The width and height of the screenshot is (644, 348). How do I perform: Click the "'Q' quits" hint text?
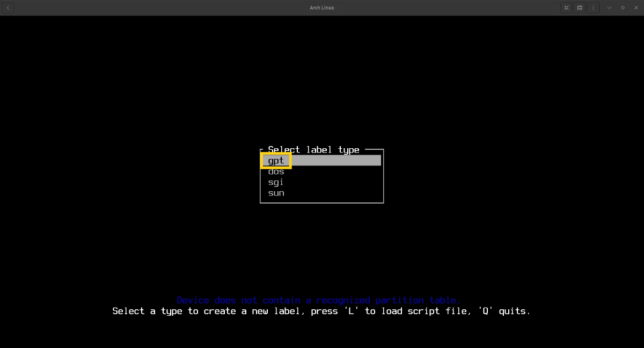point(507,311)
